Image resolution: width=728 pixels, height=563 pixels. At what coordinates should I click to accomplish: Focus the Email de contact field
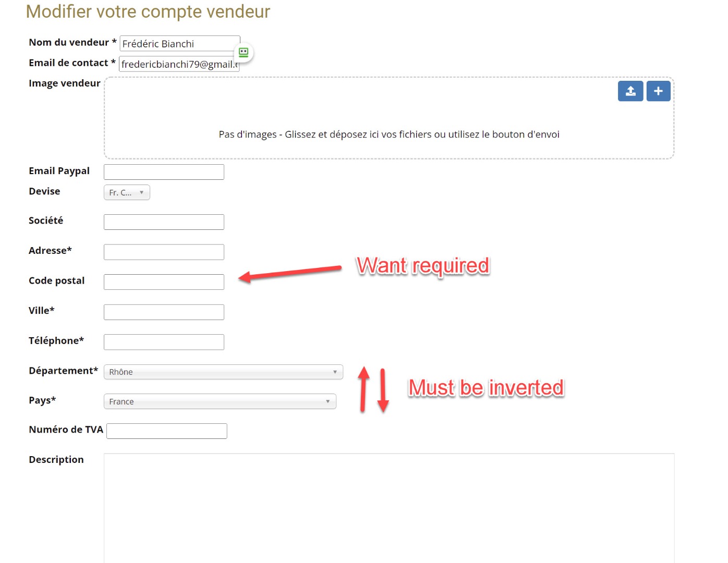point(177,64)
